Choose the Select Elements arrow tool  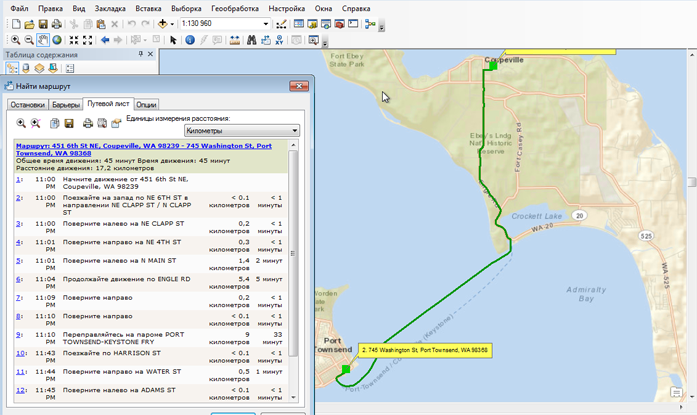pos(174,40)
